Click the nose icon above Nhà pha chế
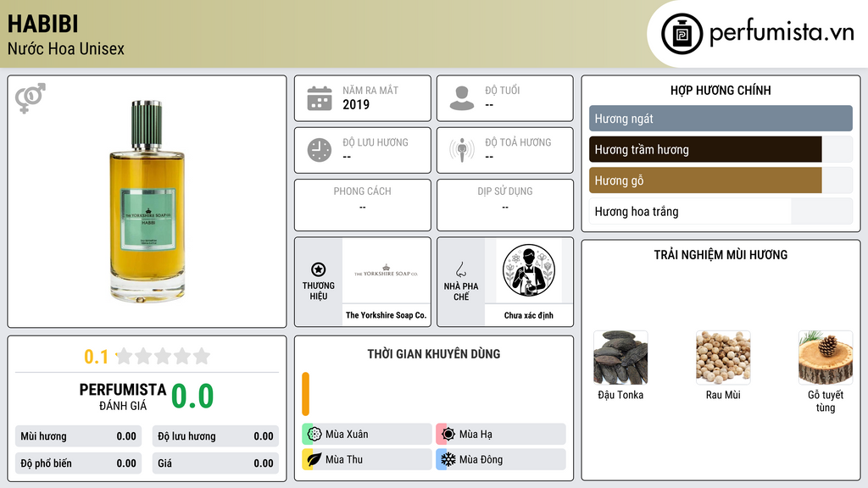This screenshot has width=868, height=488. coord(460,269)
